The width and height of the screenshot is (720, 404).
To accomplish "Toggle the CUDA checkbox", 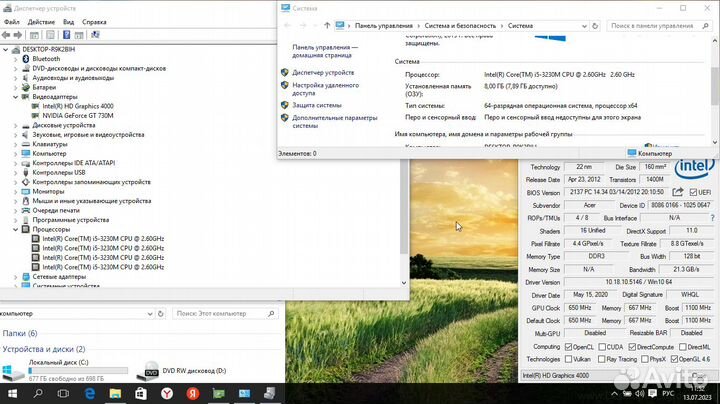I will point(602,347).
